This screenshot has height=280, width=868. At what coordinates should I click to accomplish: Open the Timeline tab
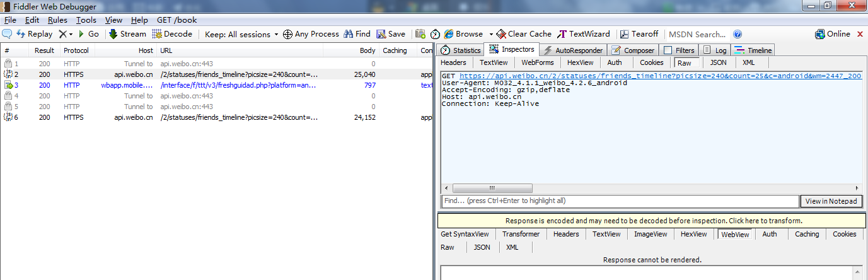[753, 50]
